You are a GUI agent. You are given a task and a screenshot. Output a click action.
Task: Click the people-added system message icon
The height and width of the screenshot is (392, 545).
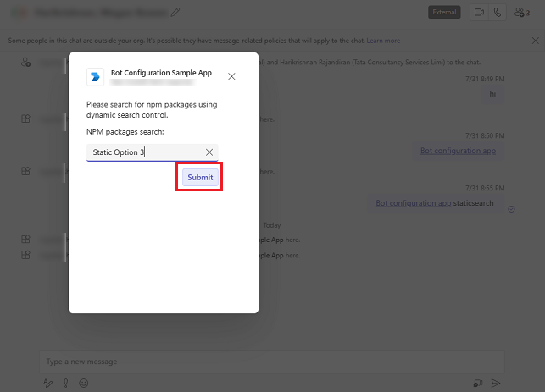coord(25,63)
